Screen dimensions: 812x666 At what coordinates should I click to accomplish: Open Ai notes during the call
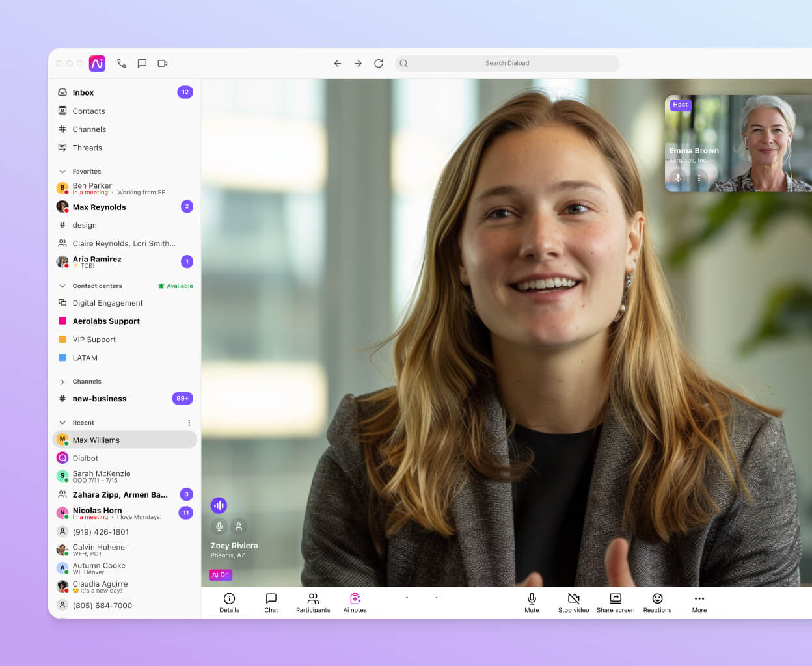tap(355, 602)
